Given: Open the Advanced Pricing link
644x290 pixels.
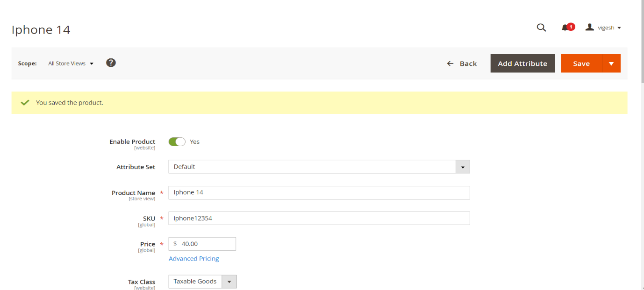Looking at the screenshot, I should [194, 258].
